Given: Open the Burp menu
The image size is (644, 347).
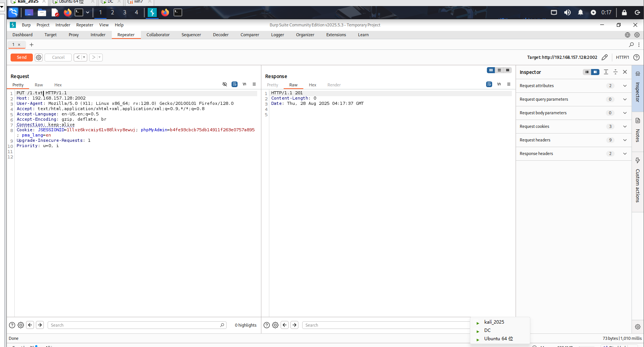Looking at the screenshot, I should coord(26,25).
